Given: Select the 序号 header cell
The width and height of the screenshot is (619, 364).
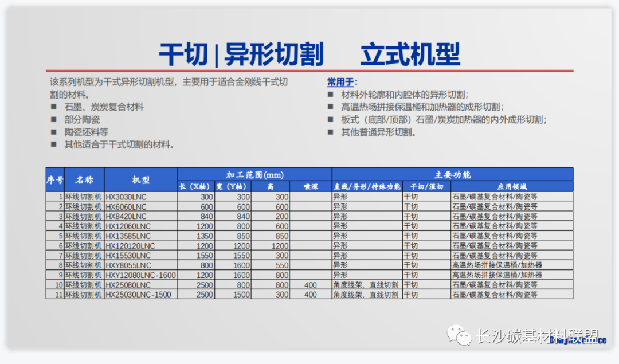Looking at the screenshot, I should (54, 180).
